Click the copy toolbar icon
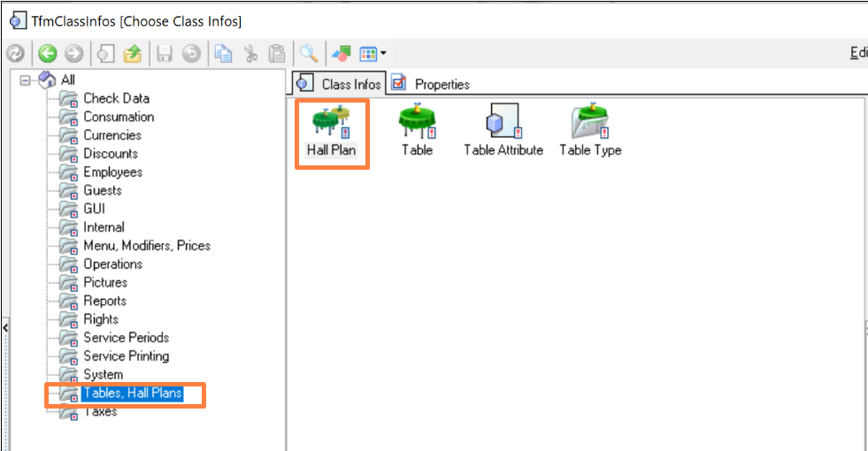 pyautogui.click(x=223, y=54)
